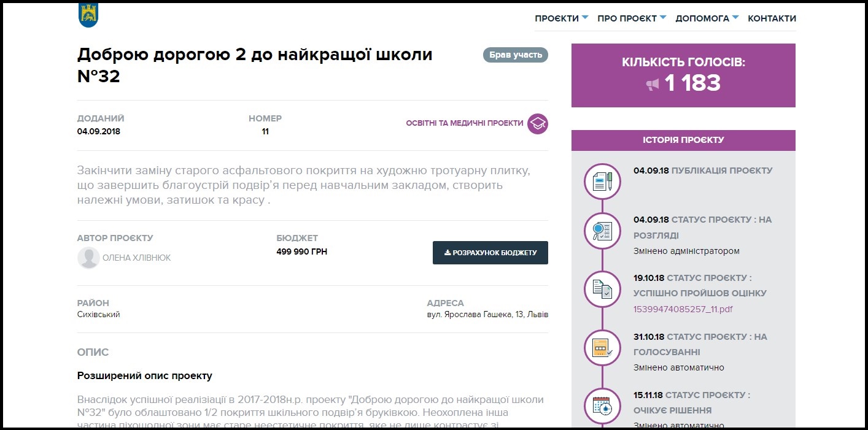Expand the ПРОЄКТИ dropdown menu
The image size is (868, 430).
pos(561,18)
